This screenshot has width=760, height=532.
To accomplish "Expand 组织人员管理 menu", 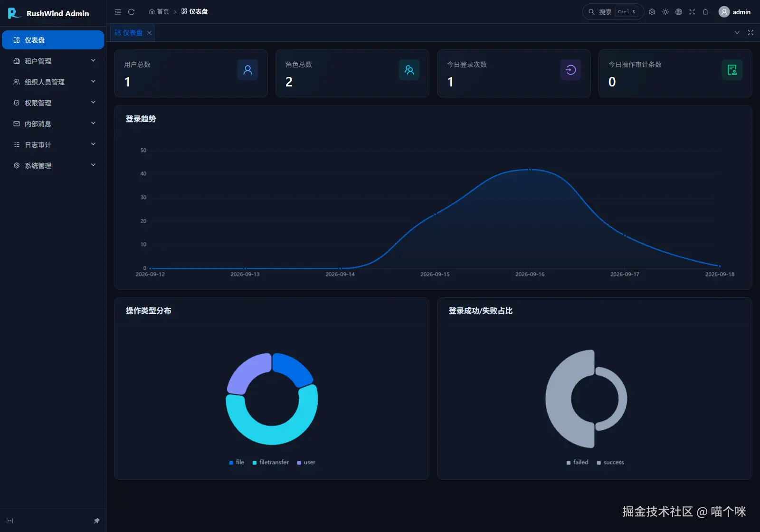I will point(53,82).
